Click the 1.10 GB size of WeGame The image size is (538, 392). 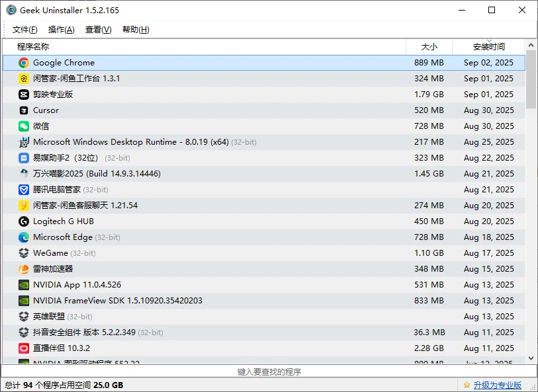pyautogui.click(x=429, y=253)
